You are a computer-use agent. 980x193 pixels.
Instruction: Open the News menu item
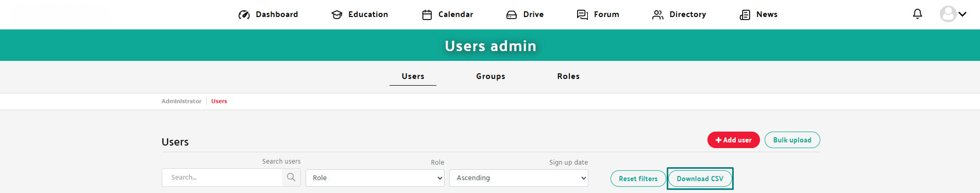pyautogui.click(x=767, y=14)
